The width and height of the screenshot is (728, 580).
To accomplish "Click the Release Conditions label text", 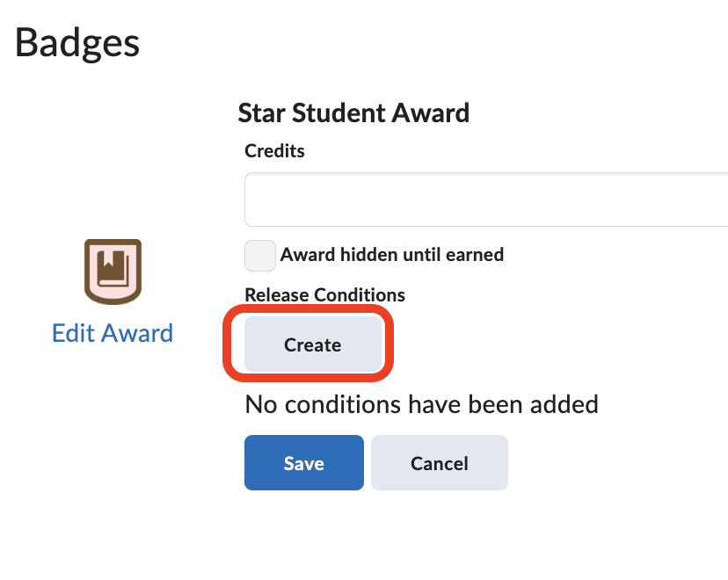I will (x=324, y=294).
